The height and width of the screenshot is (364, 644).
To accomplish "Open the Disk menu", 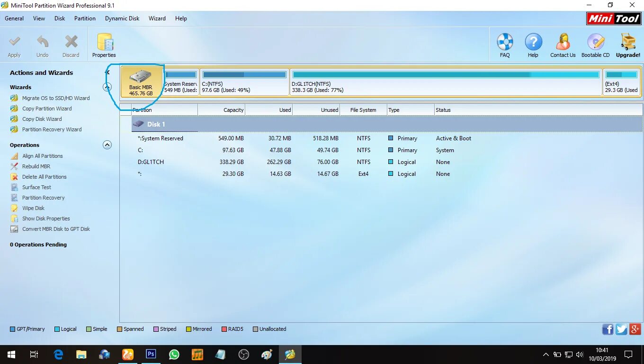I will point(60,18).
